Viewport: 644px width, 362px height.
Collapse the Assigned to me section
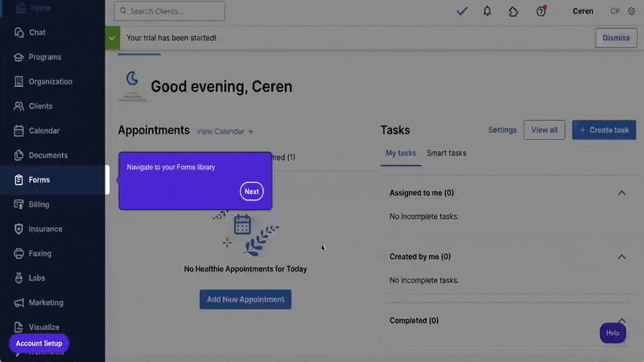coord(621,193)
